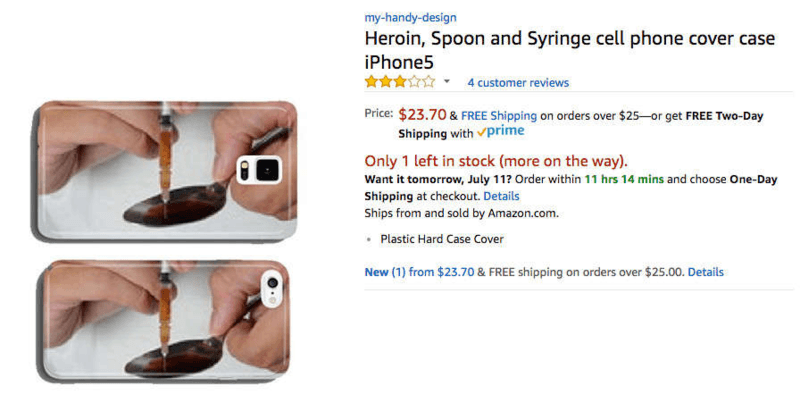Click the green 11 hrs 14 mins countdown

617,179
